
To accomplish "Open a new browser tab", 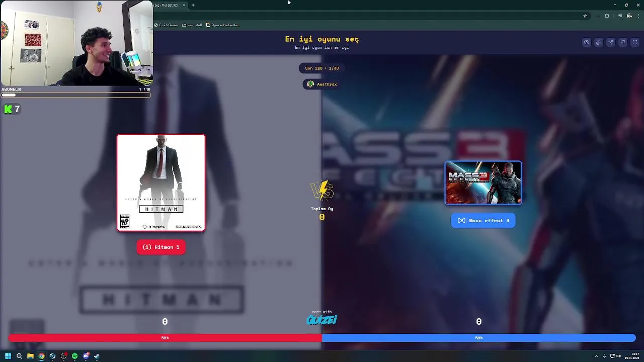I will click(193, 5).
